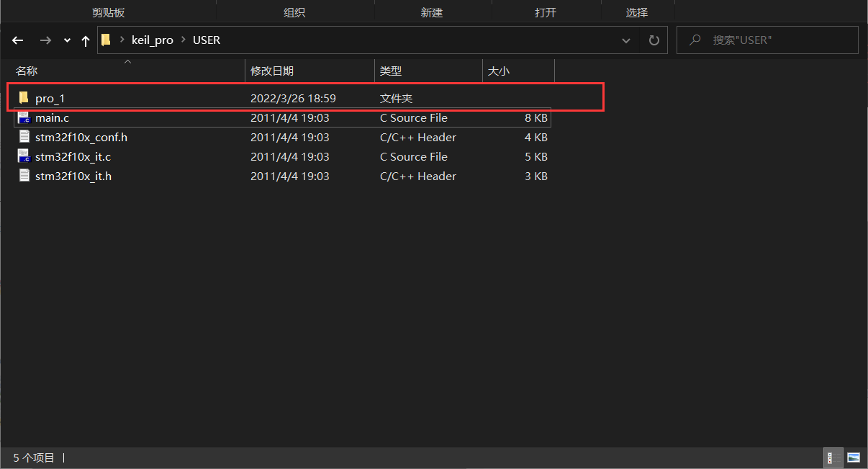This screenshot has width=868, height=469.
Task: Open the recent locations dropdown arrow
Action: pos(67,41)
